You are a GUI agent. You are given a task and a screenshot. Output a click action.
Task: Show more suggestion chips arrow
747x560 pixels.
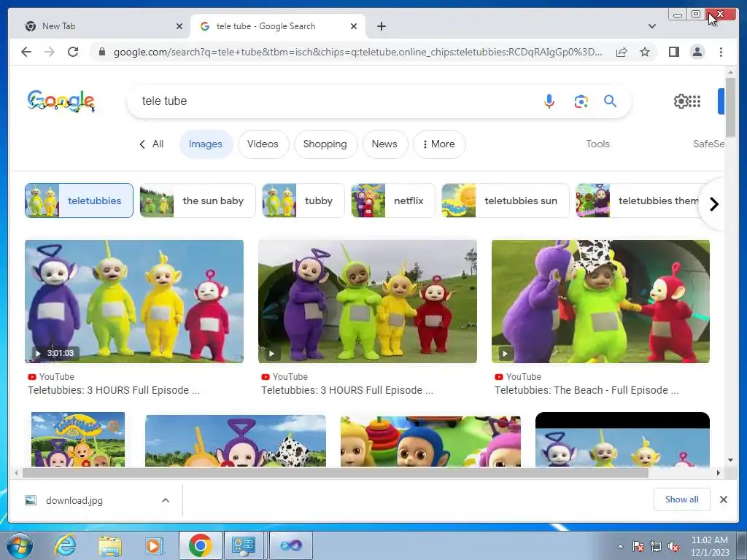pos(713,204)
